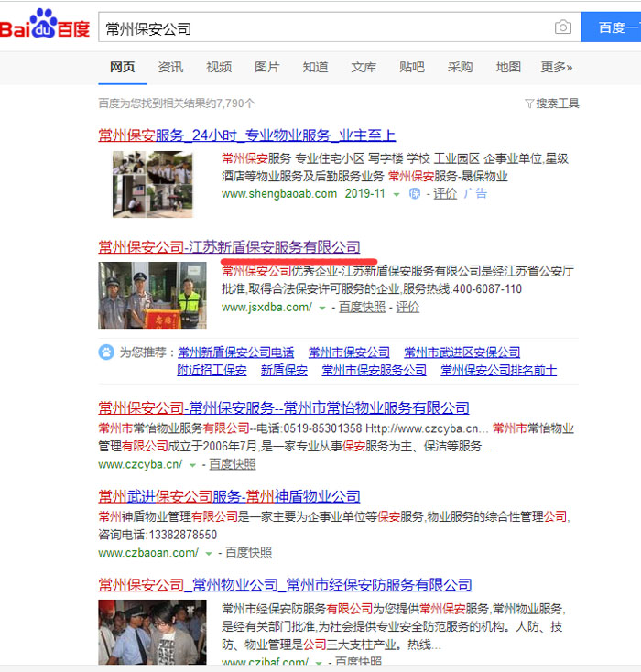The width and height of the screenshot is (641, 672).
Task: Switch to the 资讯 tab
Action: pyautogui.click(x=170, y=67)
